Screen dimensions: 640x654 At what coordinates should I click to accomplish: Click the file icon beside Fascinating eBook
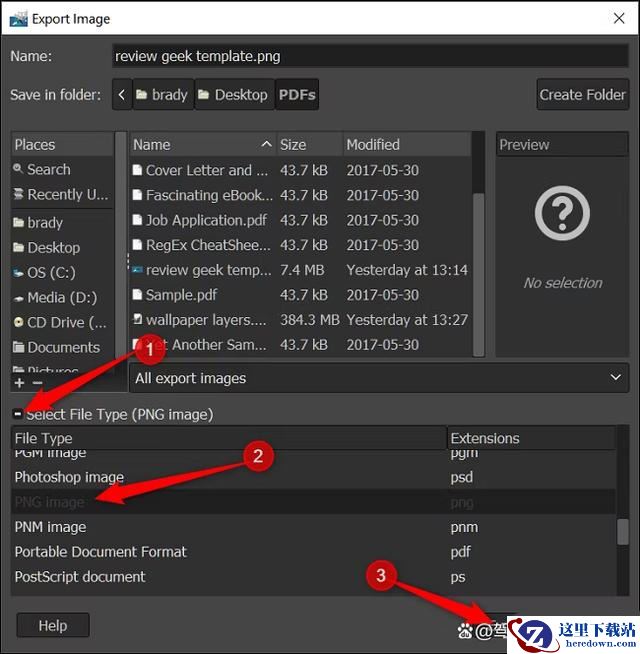(x=137, y=195)
